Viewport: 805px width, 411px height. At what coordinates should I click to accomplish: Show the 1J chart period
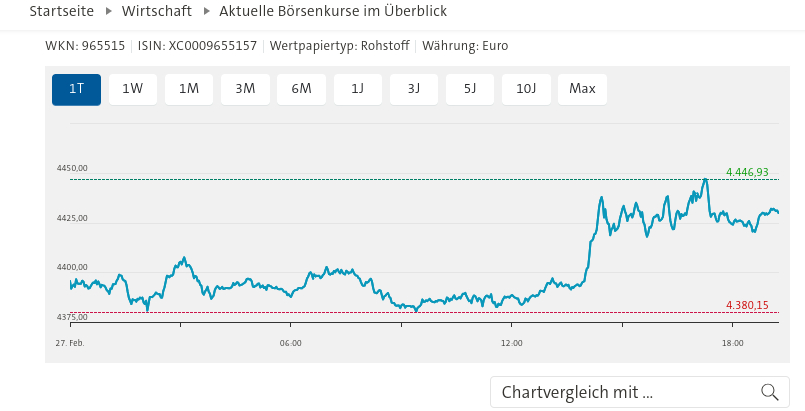(358, 89)
